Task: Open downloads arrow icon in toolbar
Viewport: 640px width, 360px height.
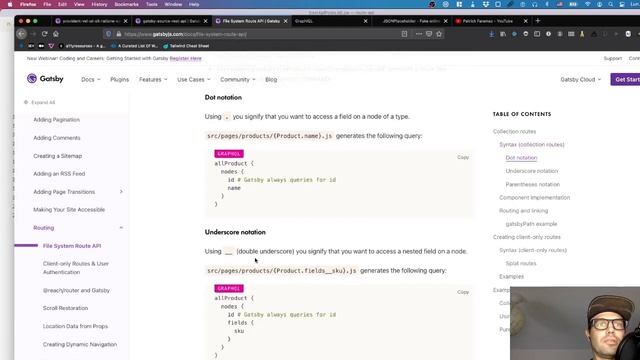Action: [x=491, y=34]
